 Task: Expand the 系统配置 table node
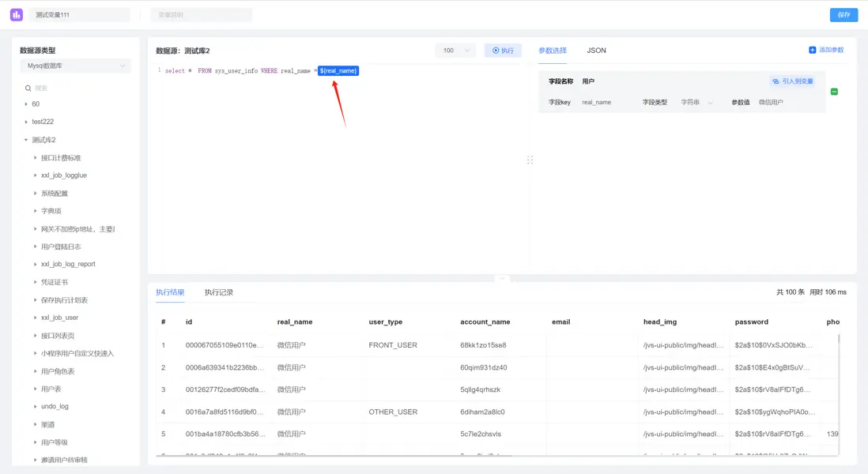[36, 194]
